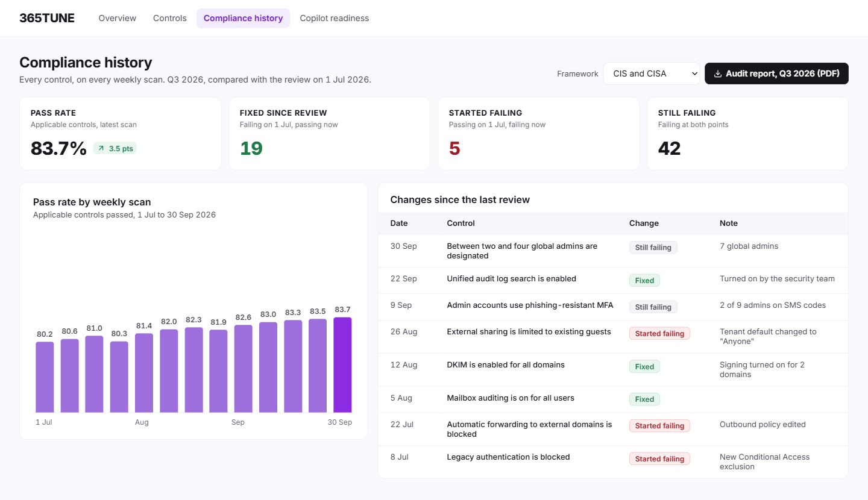Download the Q3 2026 audit report PDF
The height and width of the screenshot is (500, 868).
(x=776, y=73)
